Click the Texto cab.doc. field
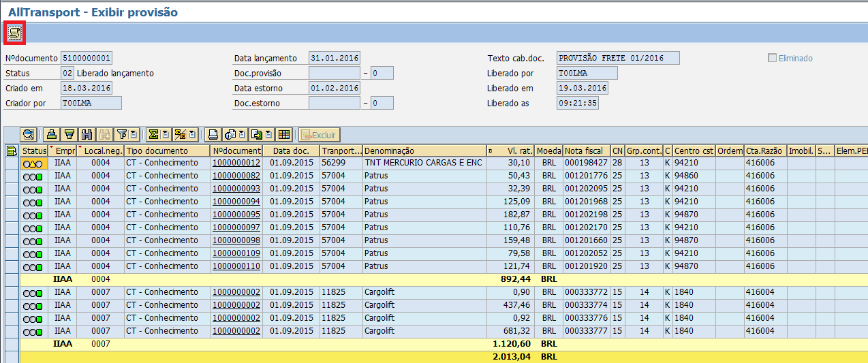Image resolution: width=868 pixels, height=363 pixels. click(618, 59)
